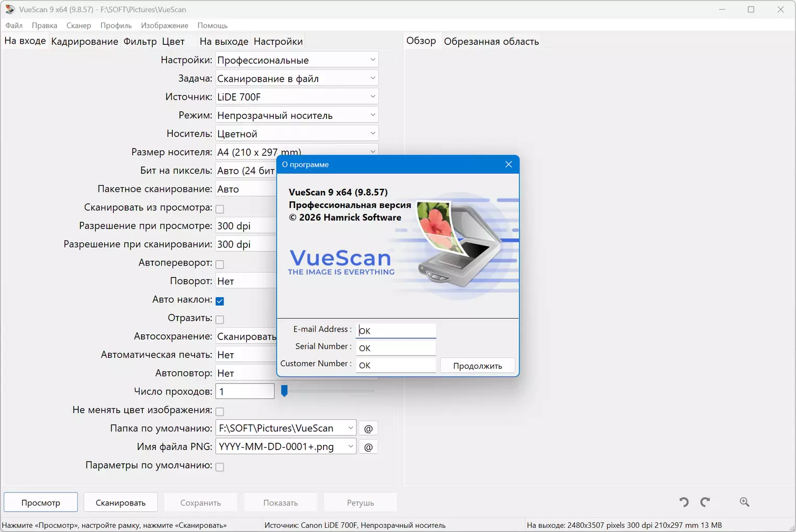This screenshot has width=796, height=532.
Task: Open the 'Поворот' dropdown showing Нет
Action: point(246,281)
